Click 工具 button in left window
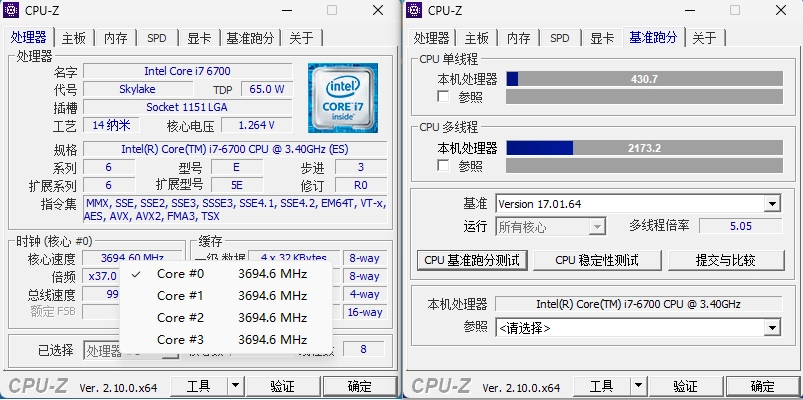803x400 pixels. pos(199,386)
